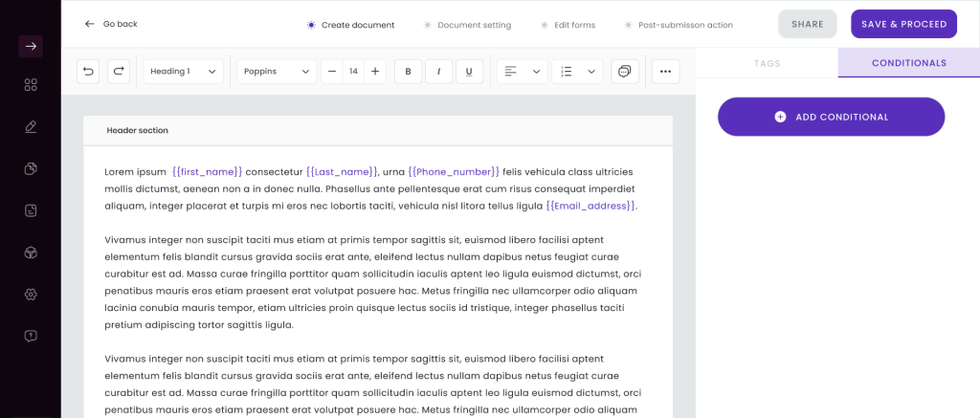Toggle bold formatting
The image size is (980, 418).
(408, 72)
